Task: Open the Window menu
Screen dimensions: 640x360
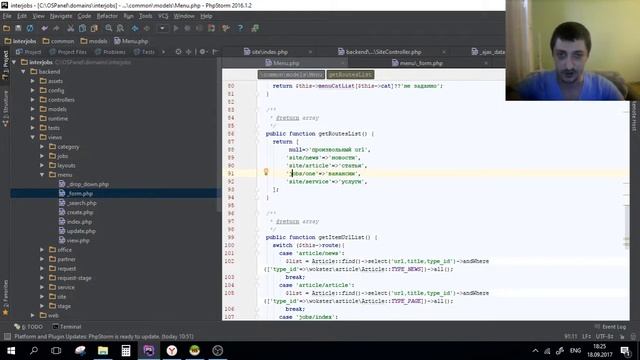Action: point(184,16)
